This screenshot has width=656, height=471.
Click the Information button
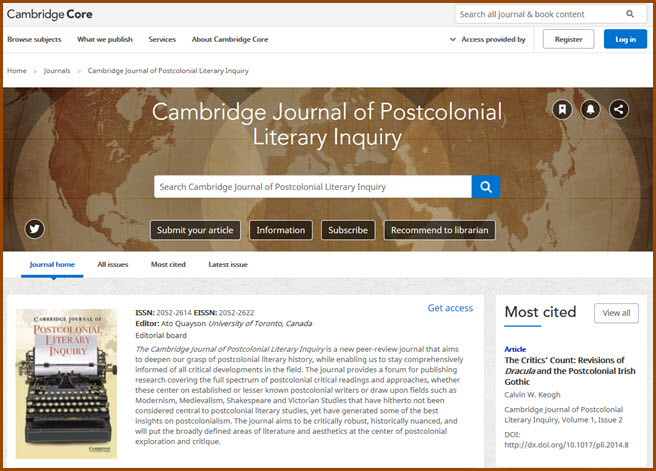pyautogui.click(x=281, y=230)
